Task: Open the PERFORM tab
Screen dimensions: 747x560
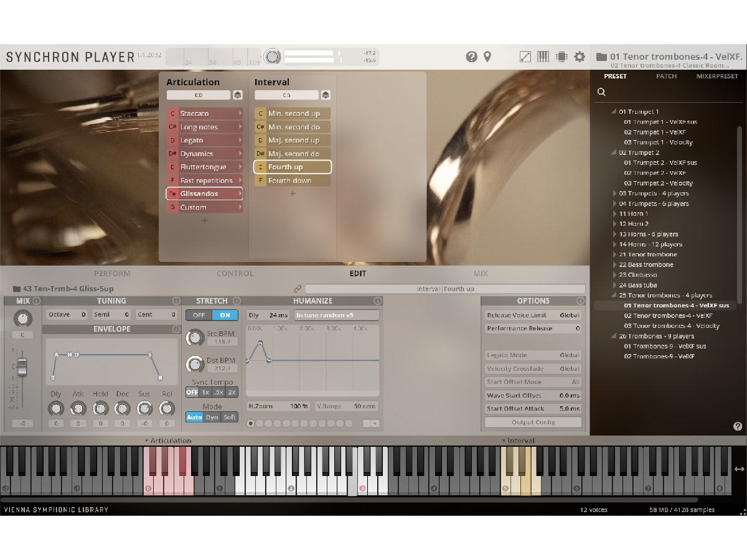Action: point(112,273)
